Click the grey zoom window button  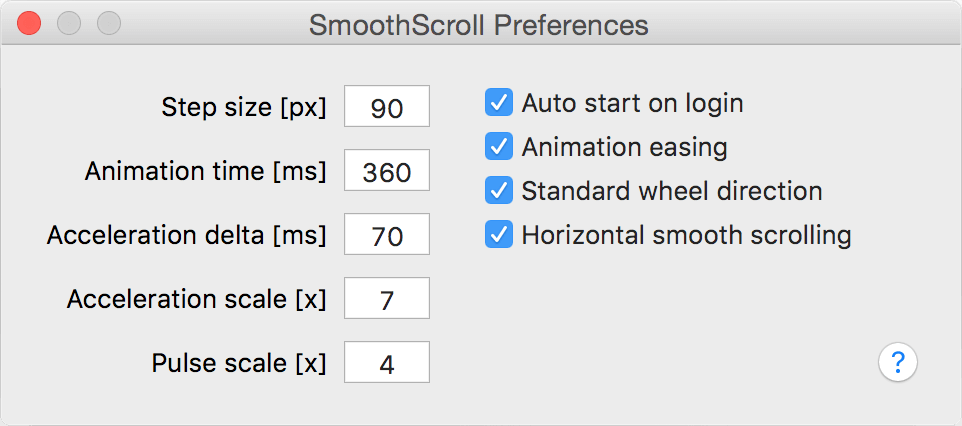(108, 23)
